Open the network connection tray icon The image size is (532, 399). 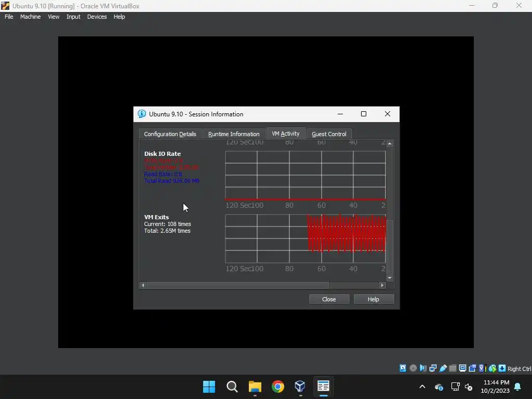coord(455,387)
